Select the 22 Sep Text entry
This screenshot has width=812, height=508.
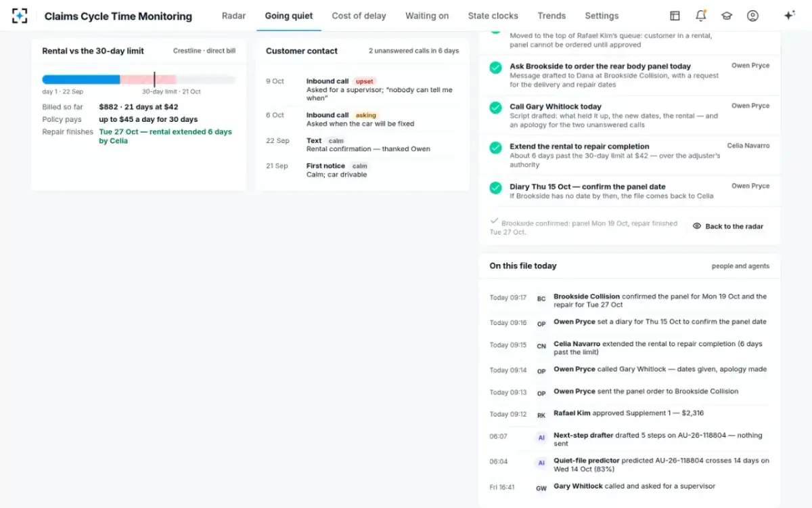362,145
